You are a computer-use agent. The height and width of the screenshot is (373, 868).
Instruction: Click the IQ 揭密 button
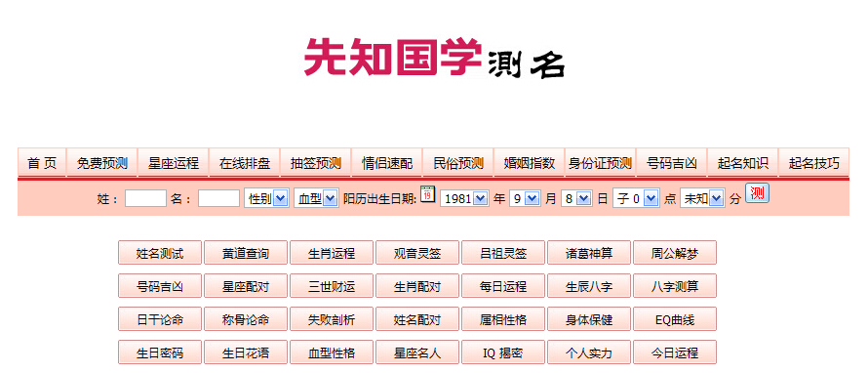(x=503, y=352)
